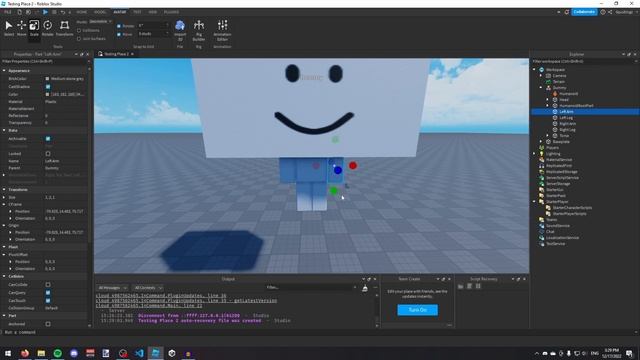Open the File menu
The width and height of the screenshot is (640, 360).
pyautogui.click(x=8, y=12)
